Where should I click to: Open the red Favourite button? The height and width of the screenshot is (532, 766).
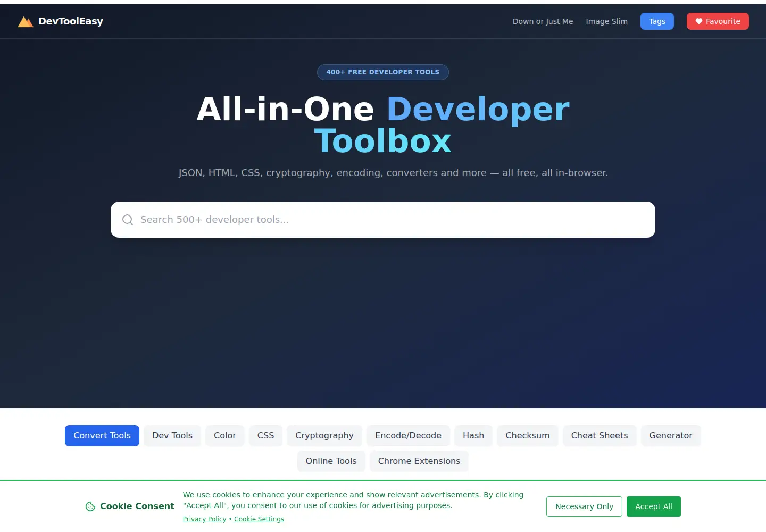tap(718, 21)
